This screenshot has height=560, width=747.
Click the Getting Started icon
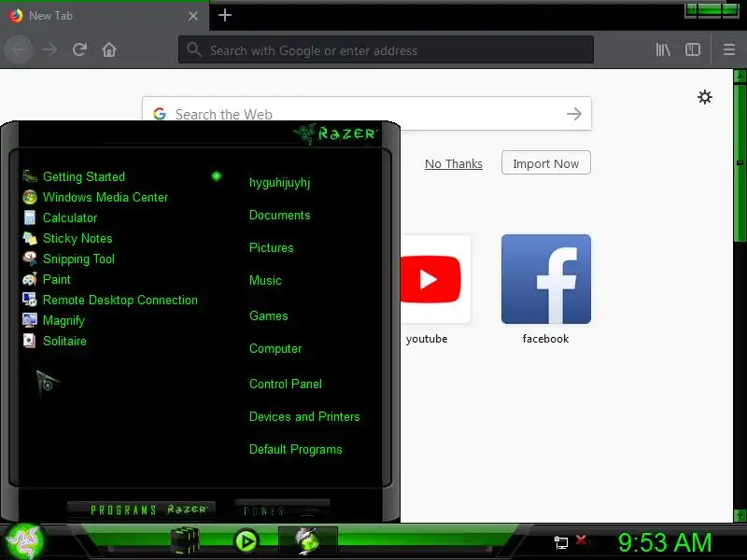point(30,176)
